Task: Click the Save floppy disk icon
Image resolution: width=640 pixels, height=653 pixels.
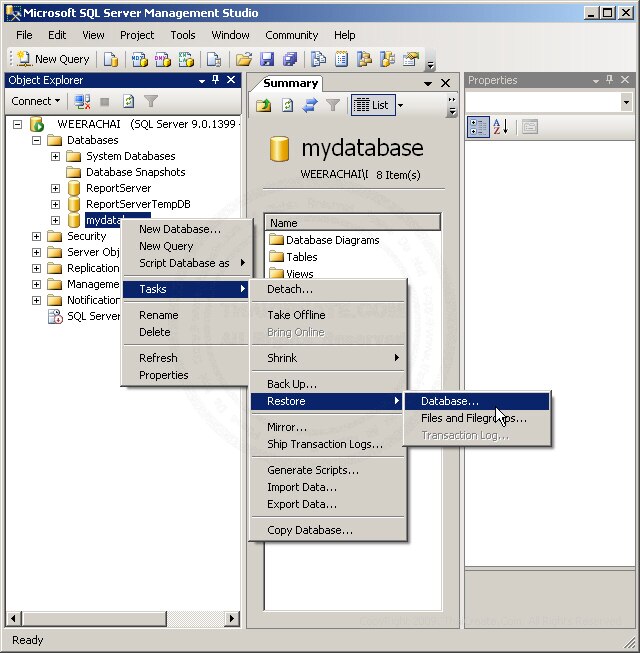Action: [267, 59]
